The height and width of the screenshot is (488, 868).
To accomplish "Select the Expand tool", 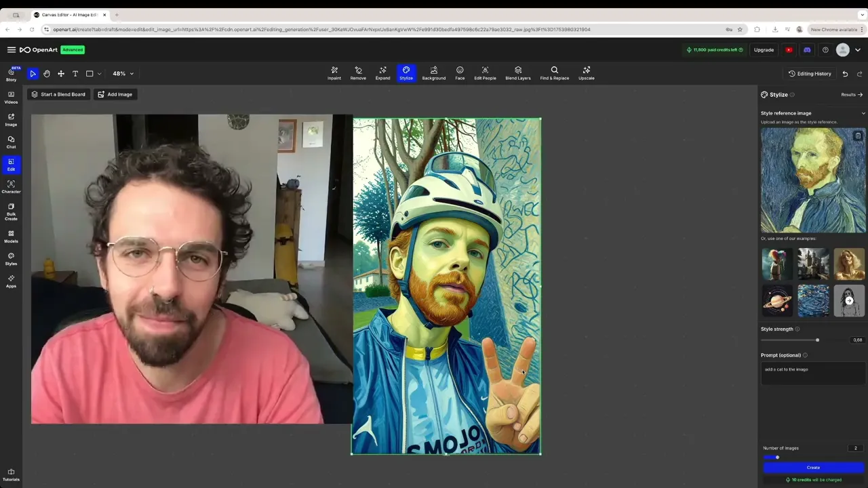I will click(382, 73).
